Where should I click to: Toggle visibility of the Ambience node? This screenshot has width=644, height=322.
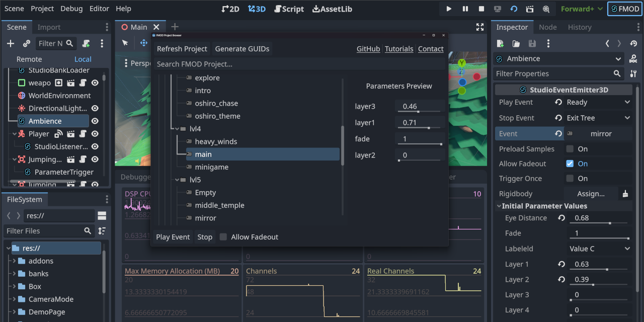point(95,121)
